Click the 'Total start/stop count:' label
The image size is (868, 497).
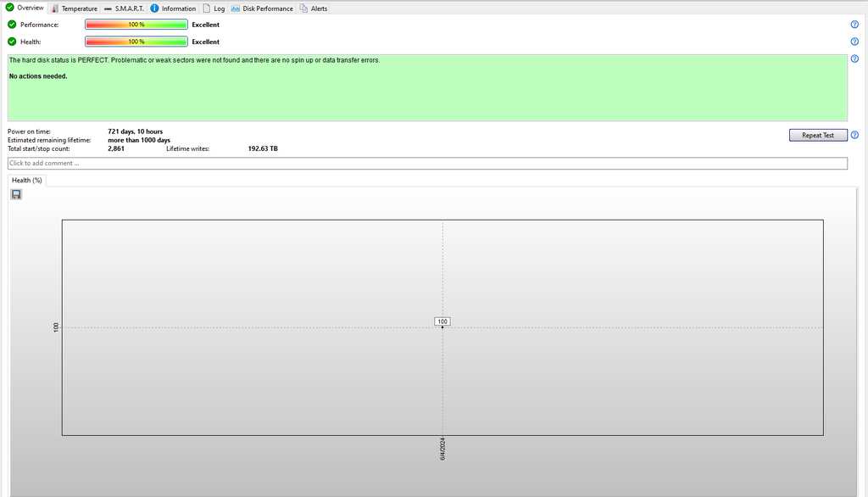coord(38,148)
